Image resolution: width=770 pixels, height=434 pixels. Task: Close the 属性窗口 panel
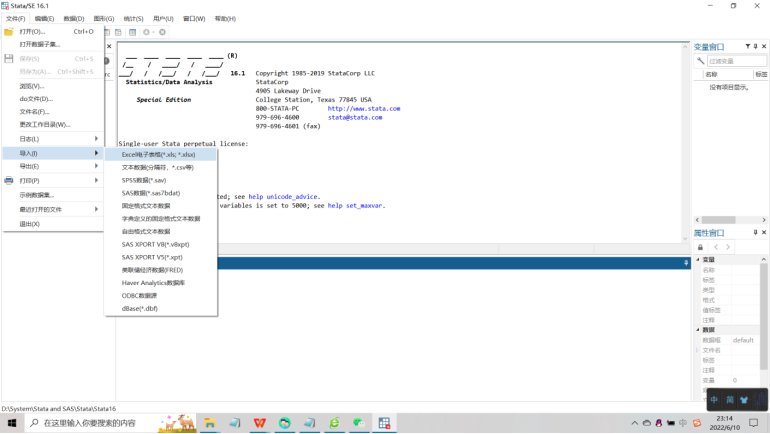[x=764, y=232]
